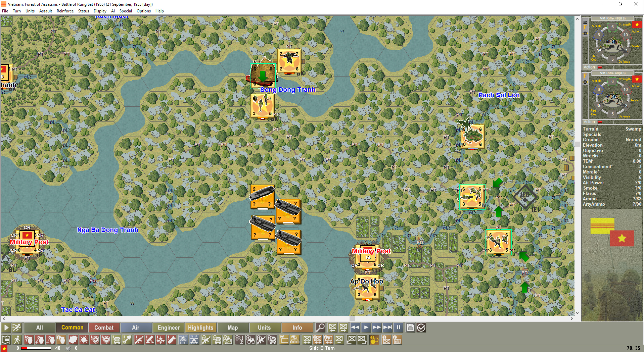Image resolution: width=644 pixels, height=352 pixels.
Task: Toggle the hex radio highlight
Action: tap(239, 340)
